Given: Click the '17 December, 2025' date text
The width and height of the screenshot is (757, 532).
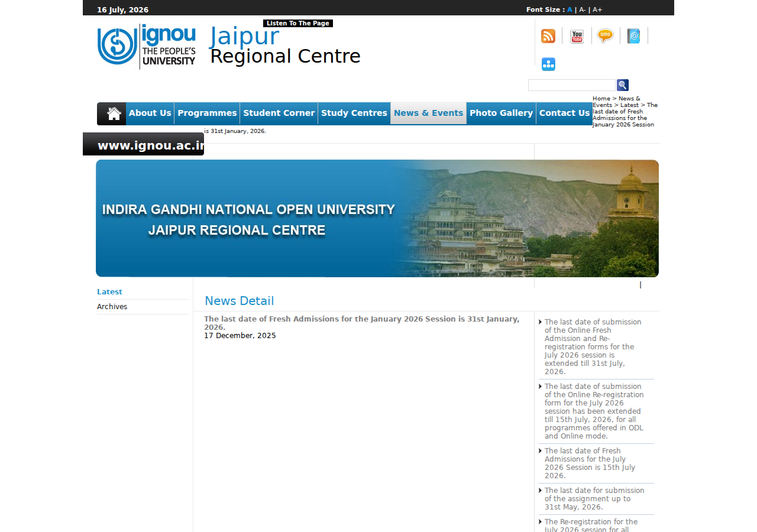Looking at the screenshot, I should (240, 336).
